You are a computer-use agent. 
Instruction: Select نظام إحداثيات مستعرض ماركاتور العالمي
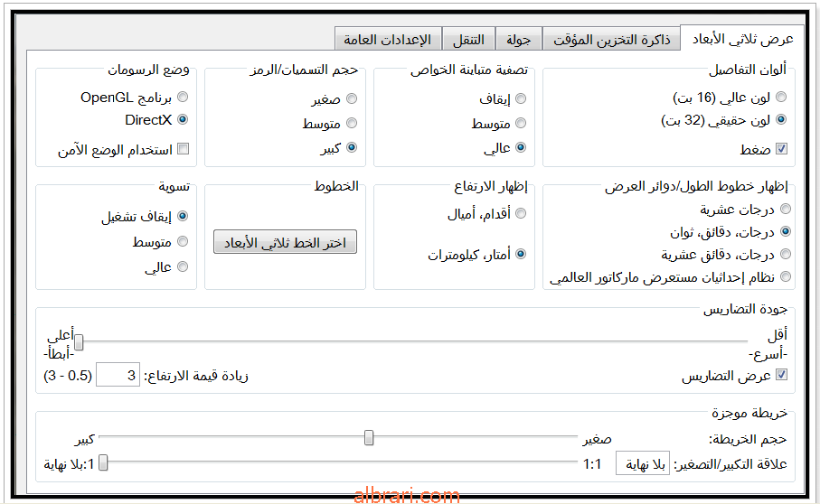[x=786, y=276]
